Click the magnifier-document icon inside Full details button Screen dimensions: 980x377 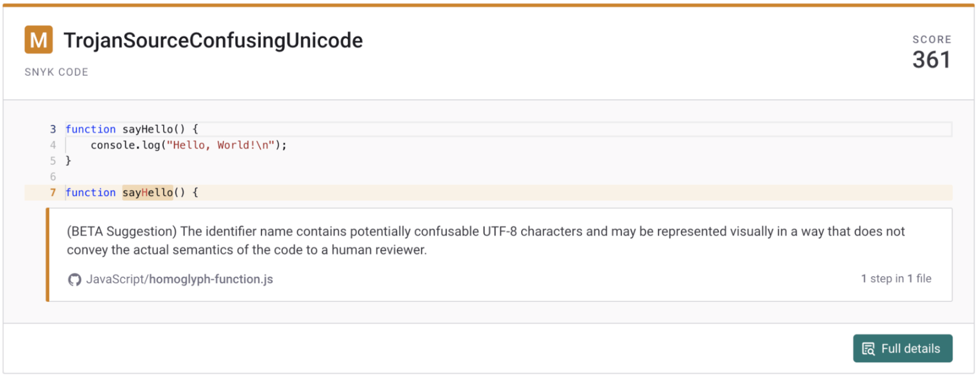point(868,348)
